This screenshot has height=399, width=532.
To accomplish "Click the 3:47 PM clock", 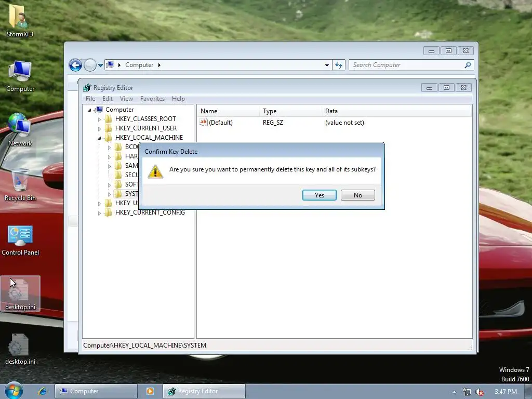I will click(506, 392).
